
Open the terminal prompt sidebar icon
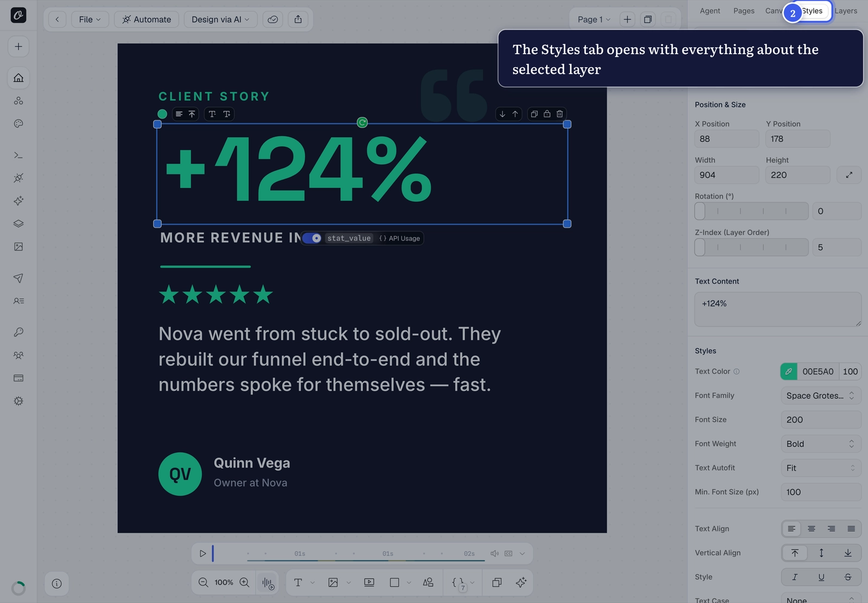(18, 155)
